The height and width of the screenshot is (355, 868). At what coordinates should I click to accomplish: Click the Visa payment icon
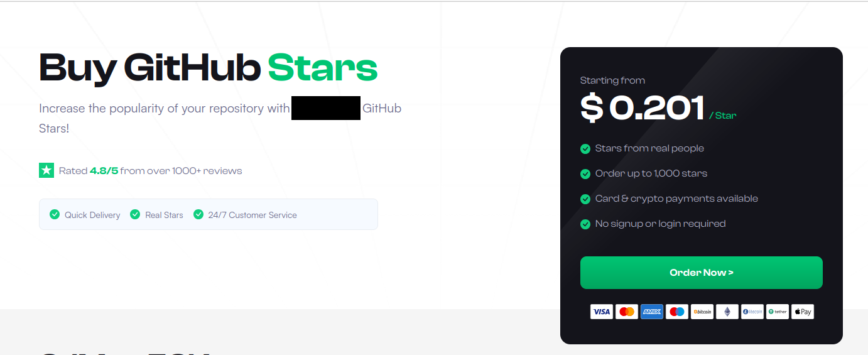601,312
